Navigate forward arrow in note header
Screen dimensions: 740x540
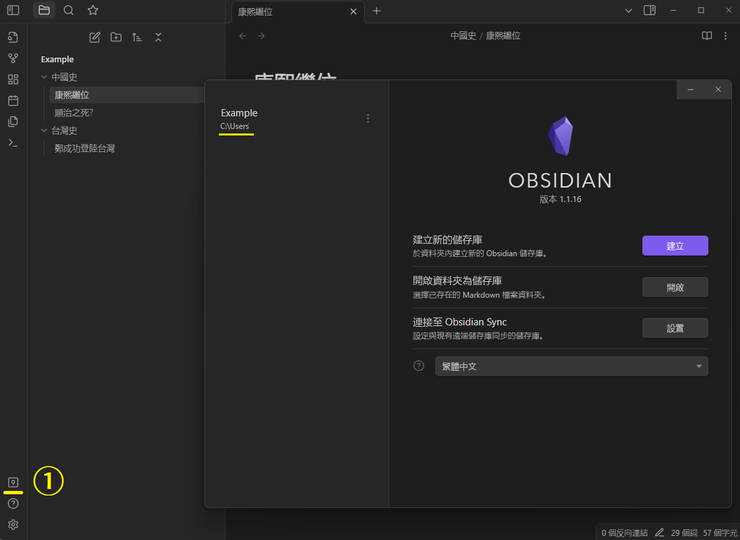coord(261,36)
